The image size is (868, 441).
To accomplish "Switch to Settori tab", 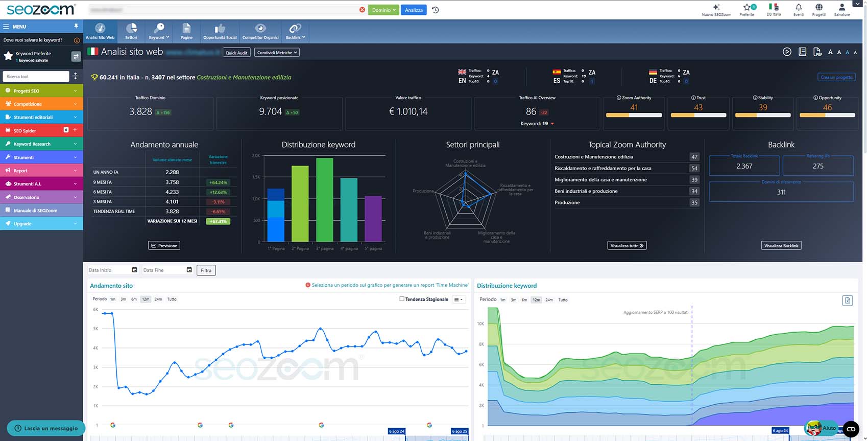I will pos(131,31).
